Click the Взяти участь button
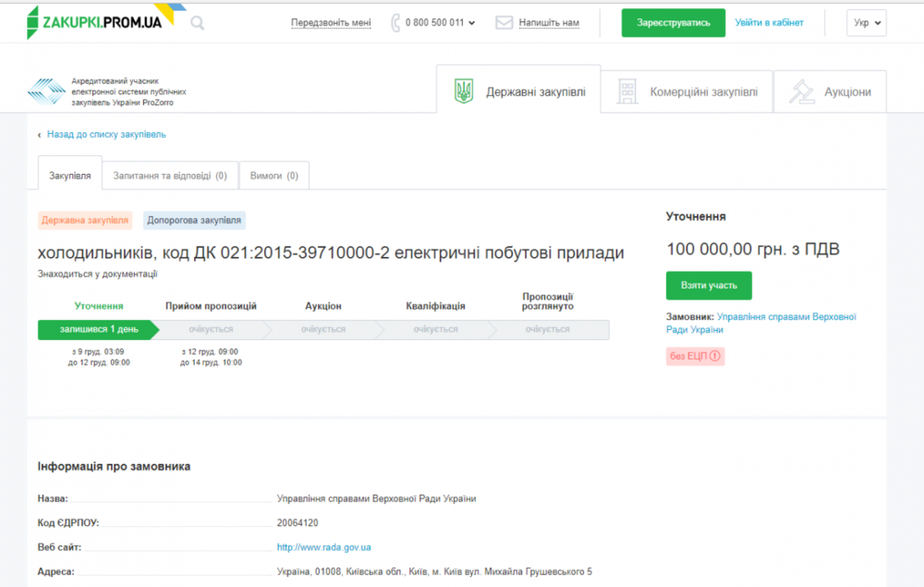This screenshot has height=587, width=924. pos(709,286)
